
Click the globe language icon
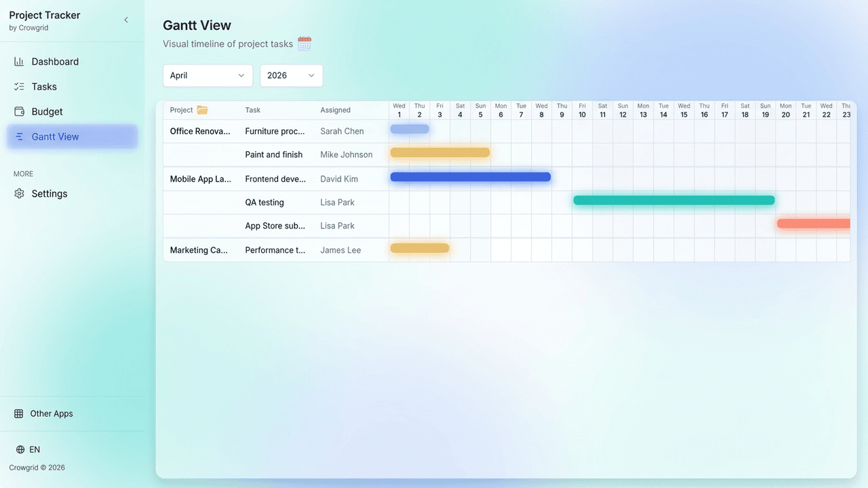tap(20, 449)
